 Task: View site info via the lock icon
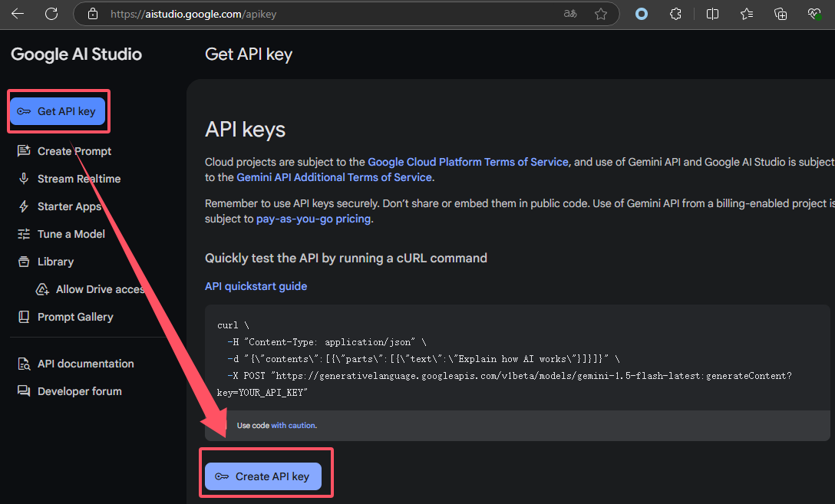(x=93, y=14)
